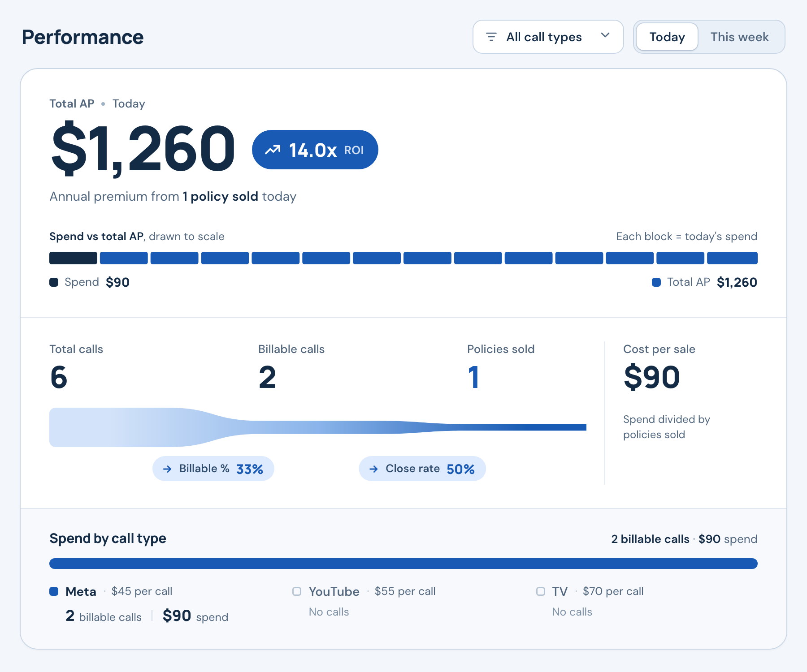Toggle the TV call type checkbox
Viewport: 807px width, 672px height.
click(541, 591)
